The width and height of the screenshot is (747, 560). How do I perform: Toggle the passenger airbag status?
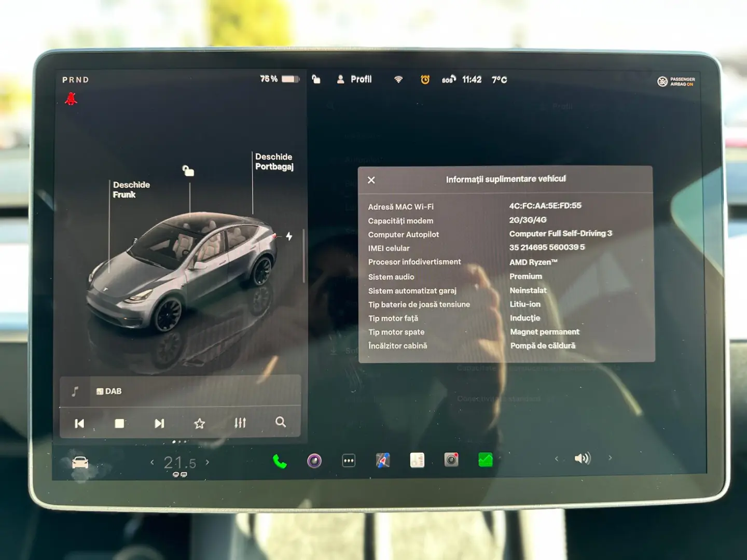click(x=676, y=81)
